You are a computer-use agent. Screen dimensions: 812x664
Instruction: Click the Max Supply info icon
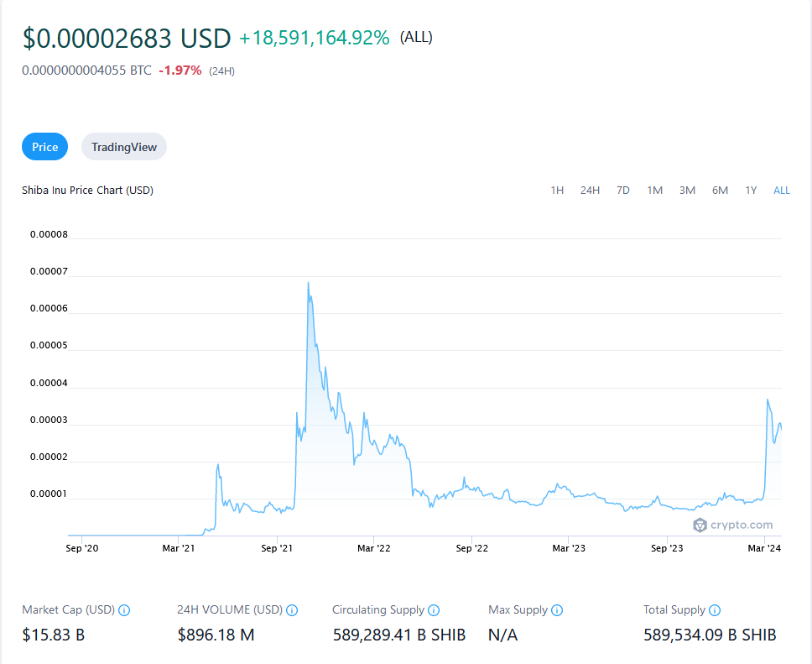click(x=557, y=610)
